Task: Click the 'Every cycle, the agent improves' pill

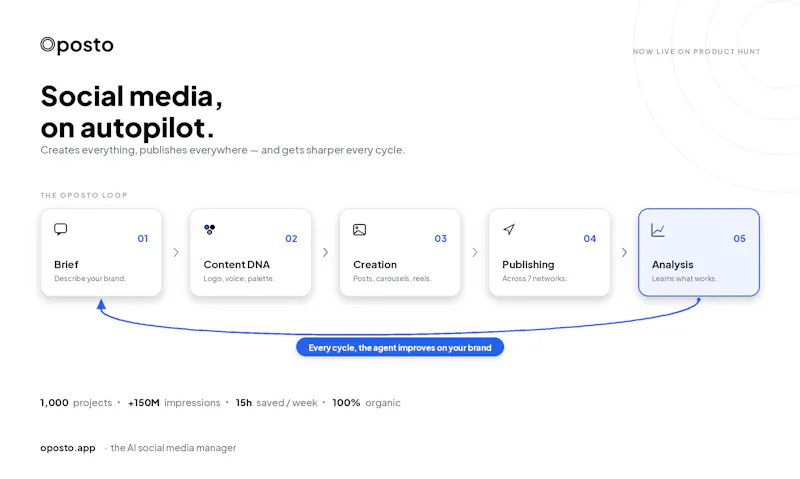Action: coord(400,347)
